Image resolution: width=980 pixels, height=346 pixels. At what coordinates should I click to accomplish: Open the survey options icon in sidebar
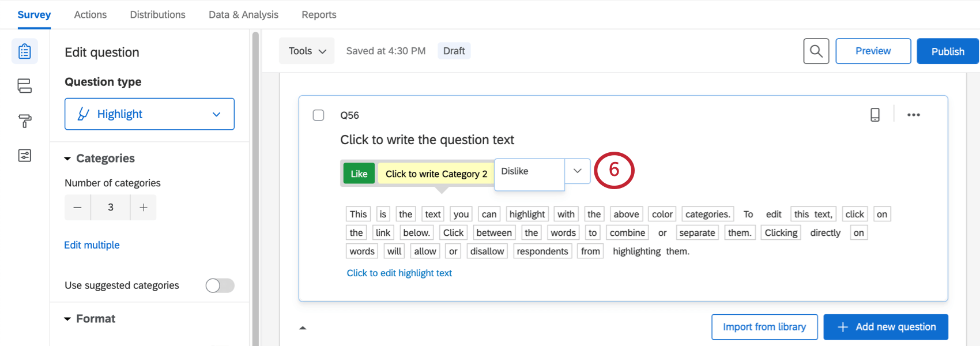point(24,155)
